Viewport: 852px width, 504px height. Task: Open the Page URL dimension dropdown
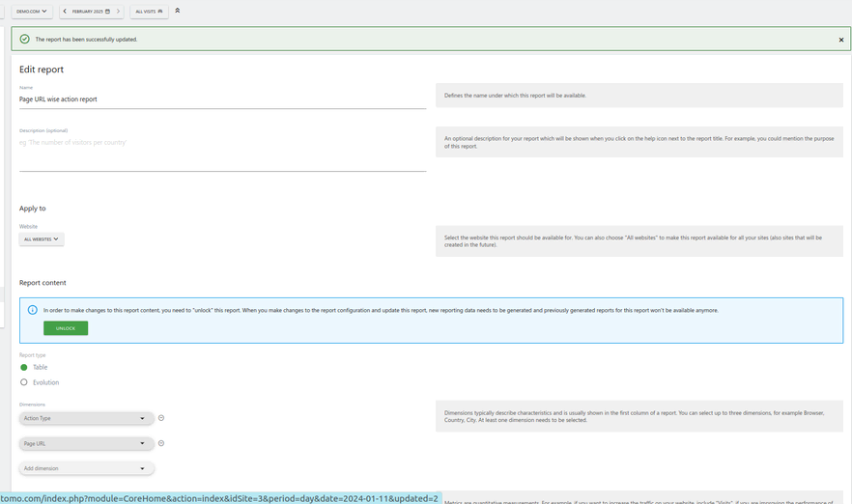pyautogui.click(x=86, y=443)
